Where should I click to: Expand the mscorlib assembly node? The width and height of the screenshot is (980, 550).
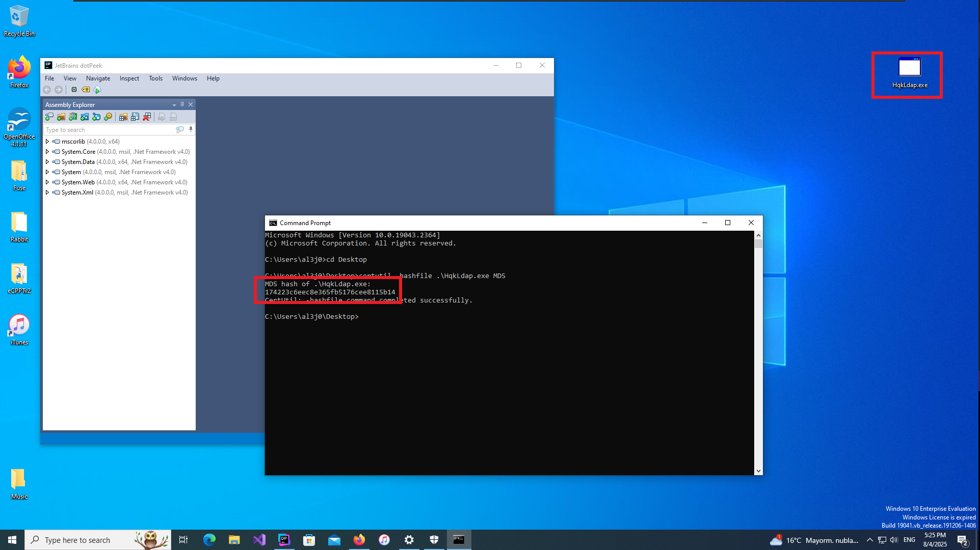click(47, 142)
